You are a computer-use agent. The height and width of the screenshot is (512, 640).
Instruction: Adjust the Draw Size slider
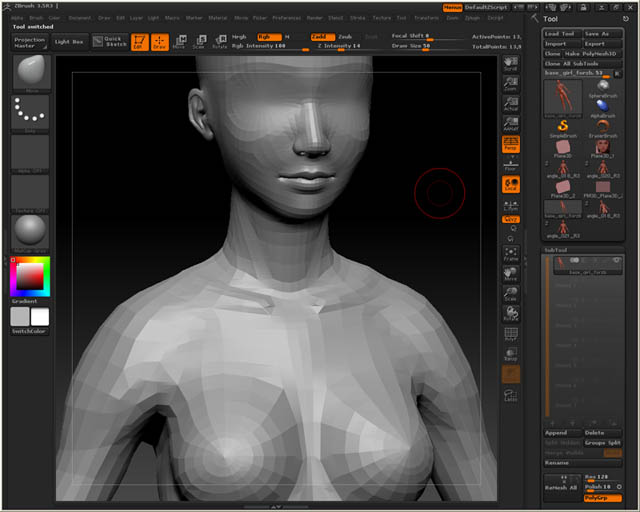[428, 47]
